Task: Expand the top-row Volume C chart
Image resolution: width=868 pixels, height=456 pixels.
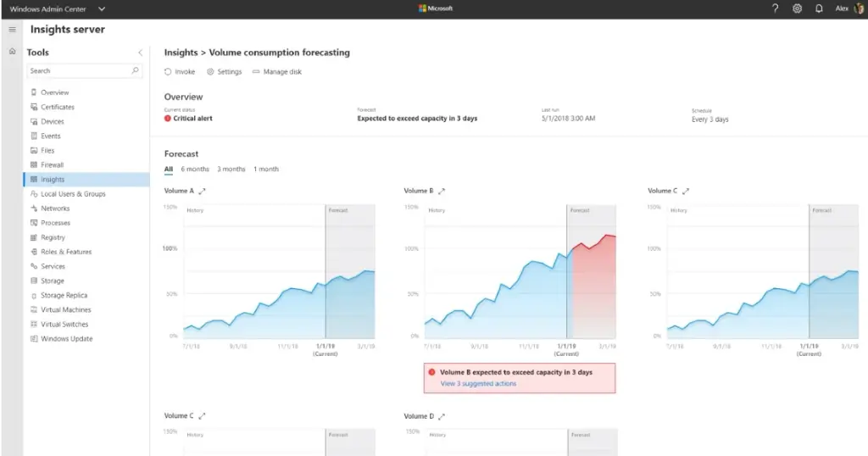Action: click(x=685, y=191)
